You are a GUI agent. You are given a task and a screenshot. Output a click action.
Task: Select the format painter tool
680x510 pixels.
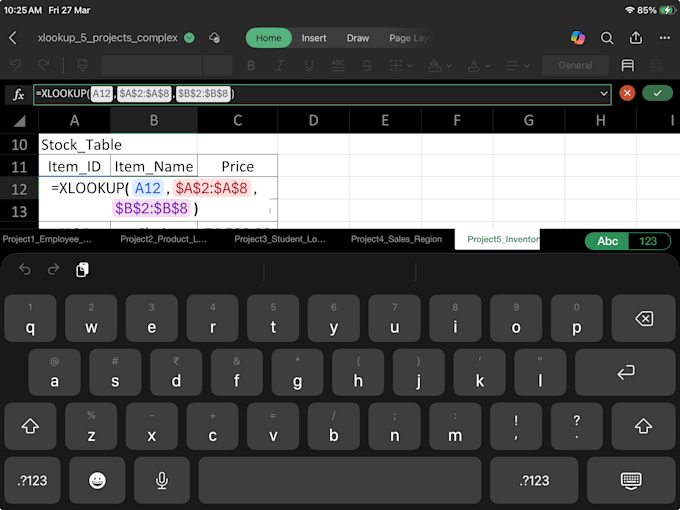[82, 65]
